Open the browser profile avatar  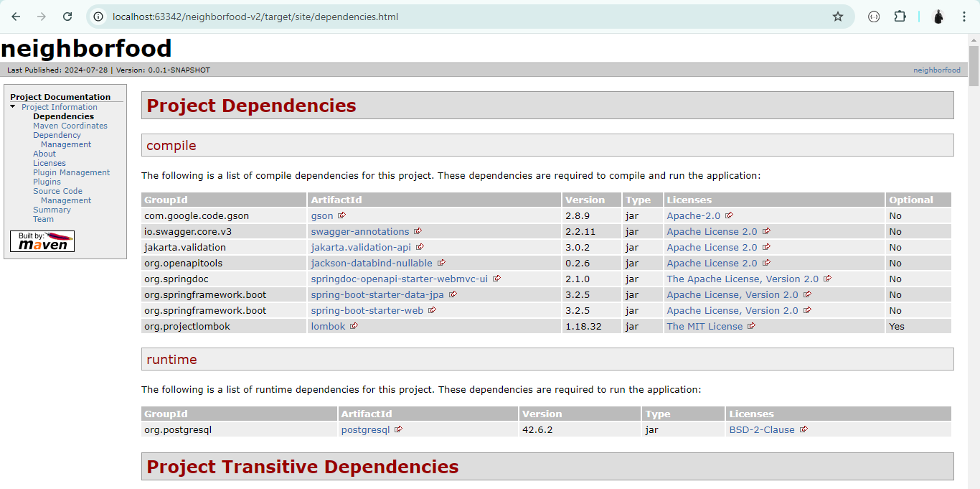938,17
